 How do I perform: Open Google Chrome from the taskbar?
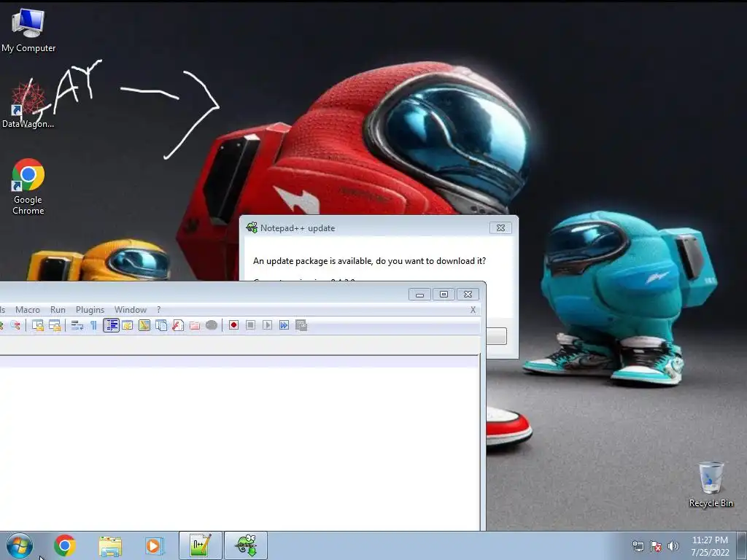[x=65, y=545]
